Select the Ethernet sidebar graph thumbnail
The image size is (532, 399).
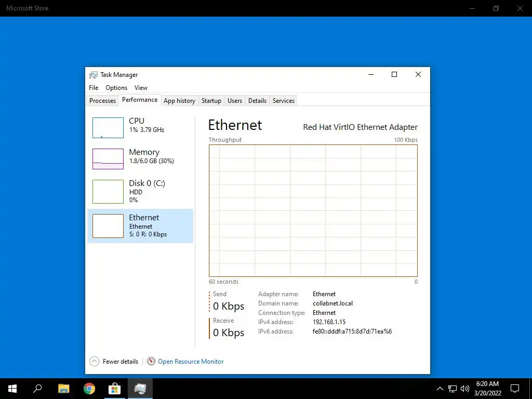108,226
